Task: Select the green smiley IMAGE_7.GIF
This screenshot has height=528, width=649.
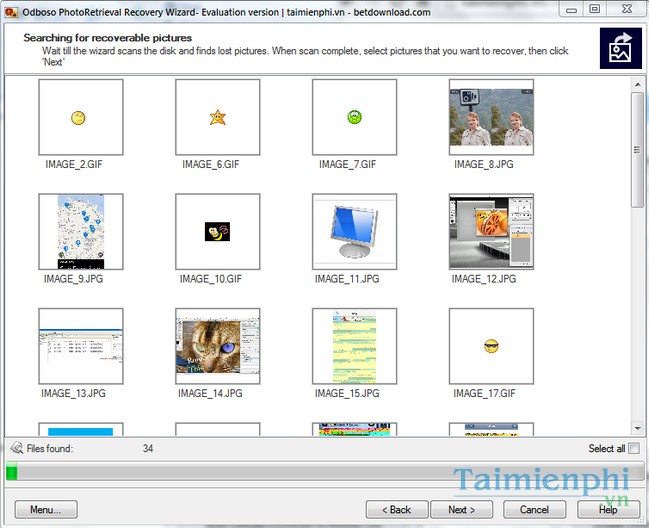Action: (x=354, y=118)
